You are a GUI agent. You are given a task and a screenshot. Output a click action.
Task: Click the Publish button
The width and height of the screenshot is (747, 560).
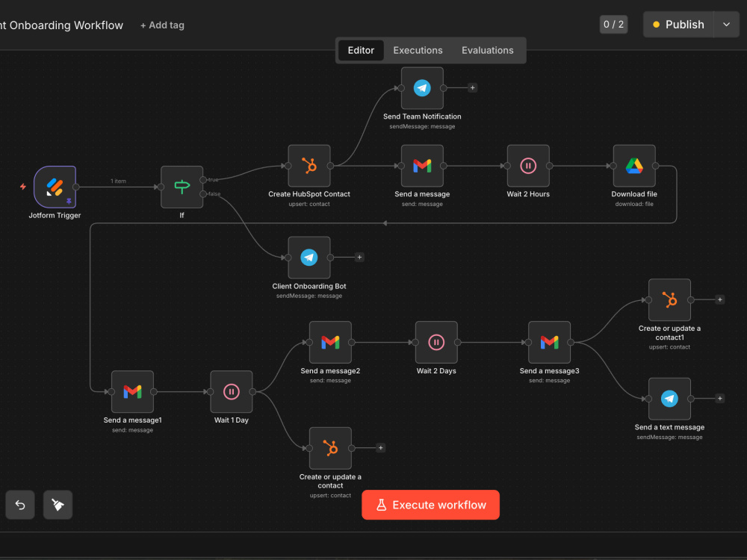(678, 25)
